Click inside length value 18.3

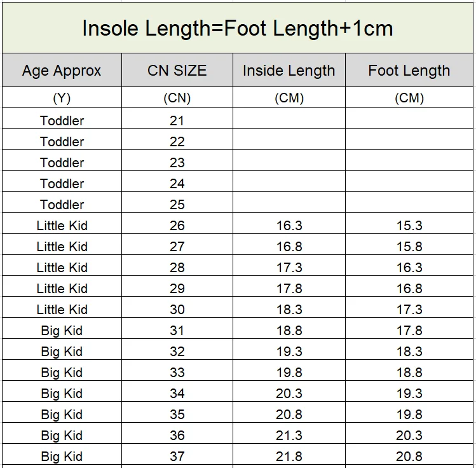(289, 310)
